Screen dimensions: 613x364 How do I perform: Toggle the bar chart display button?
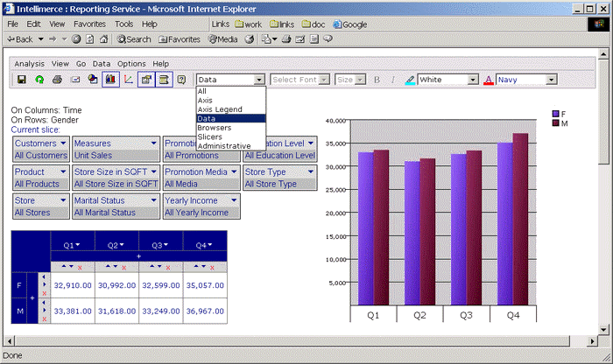[x=110, y=80]
